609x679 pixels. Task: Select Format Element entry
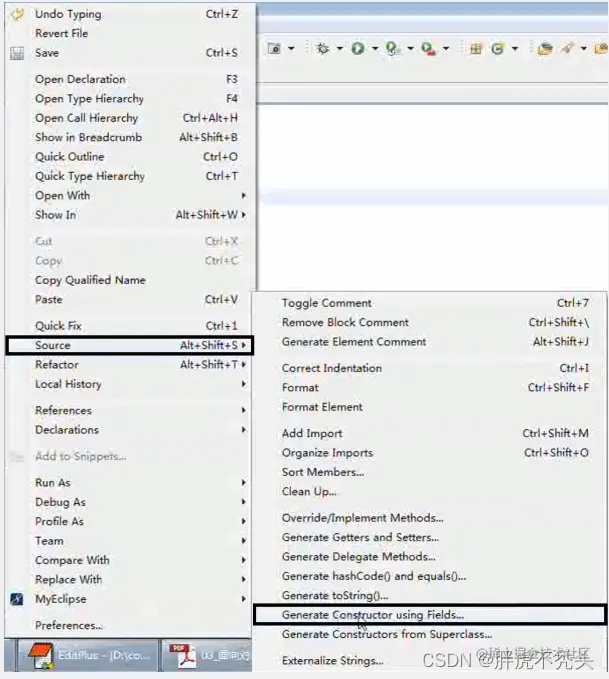click(430, 407)
